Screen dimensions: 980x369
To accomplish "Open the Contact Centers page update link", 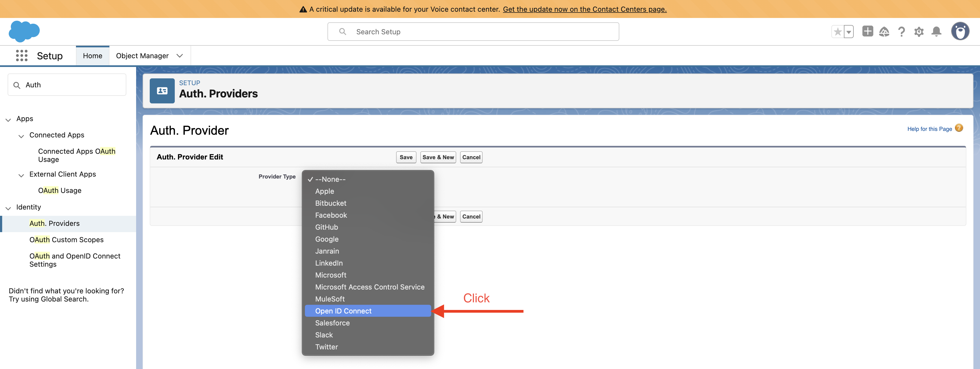I will 584,9.
